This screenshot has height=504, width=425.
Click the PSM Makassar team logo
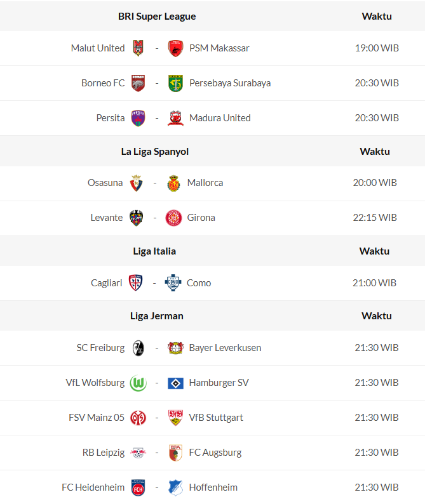[x=175, y=48]
